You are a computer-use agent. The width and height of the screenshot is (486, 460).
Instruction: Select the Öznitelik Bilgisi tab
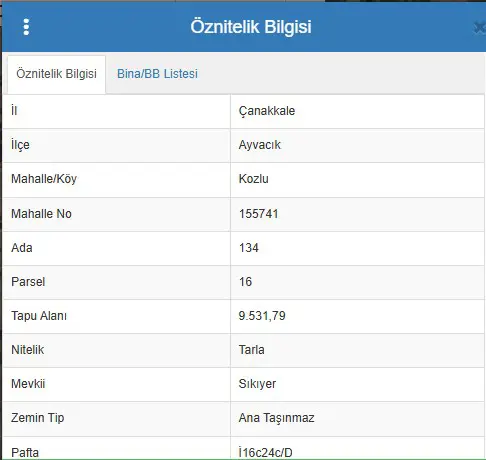coord(56,74)
